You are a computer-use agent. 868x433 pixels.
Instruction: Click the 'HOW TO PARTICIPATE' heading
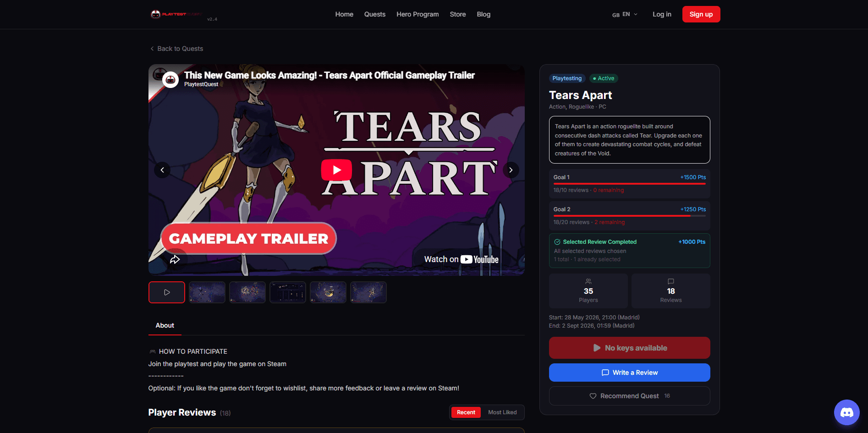tap(193, 351)
